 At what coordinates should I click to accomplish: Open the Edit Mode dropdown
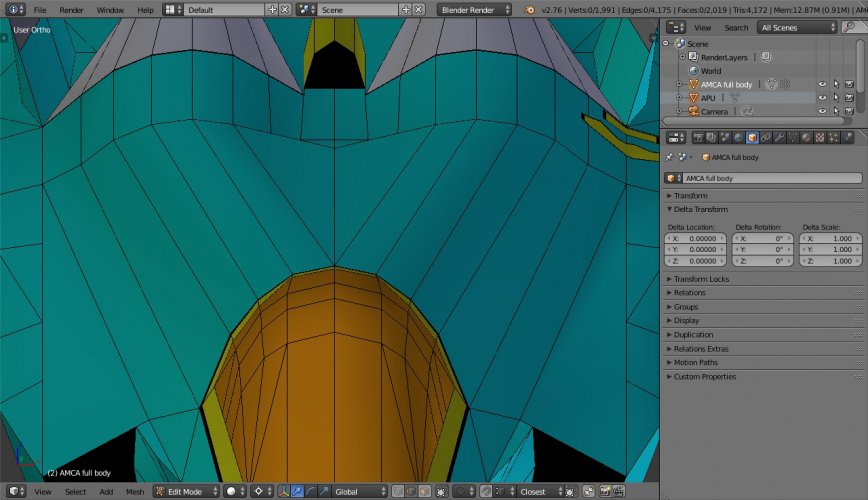[x=187, y=492]
